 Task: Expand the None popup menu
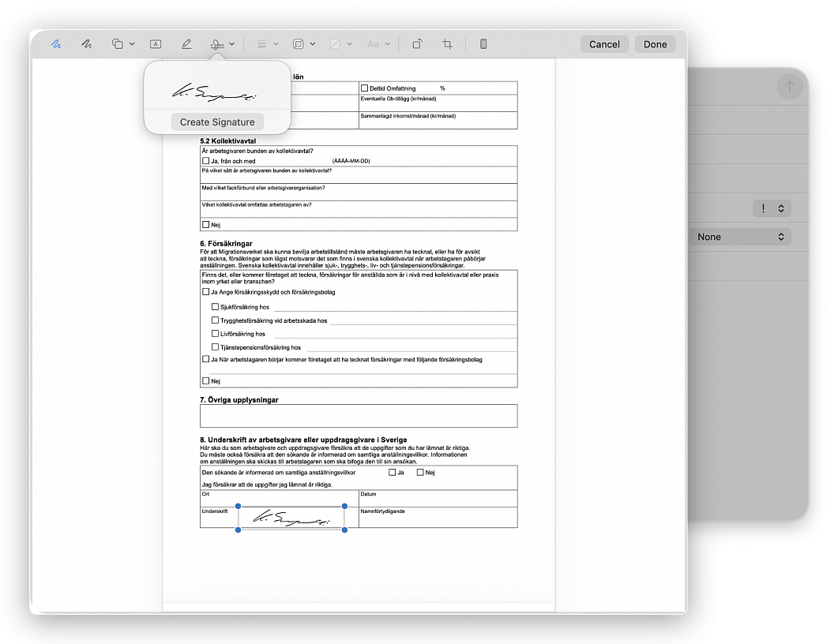click(x=742, y=237)
